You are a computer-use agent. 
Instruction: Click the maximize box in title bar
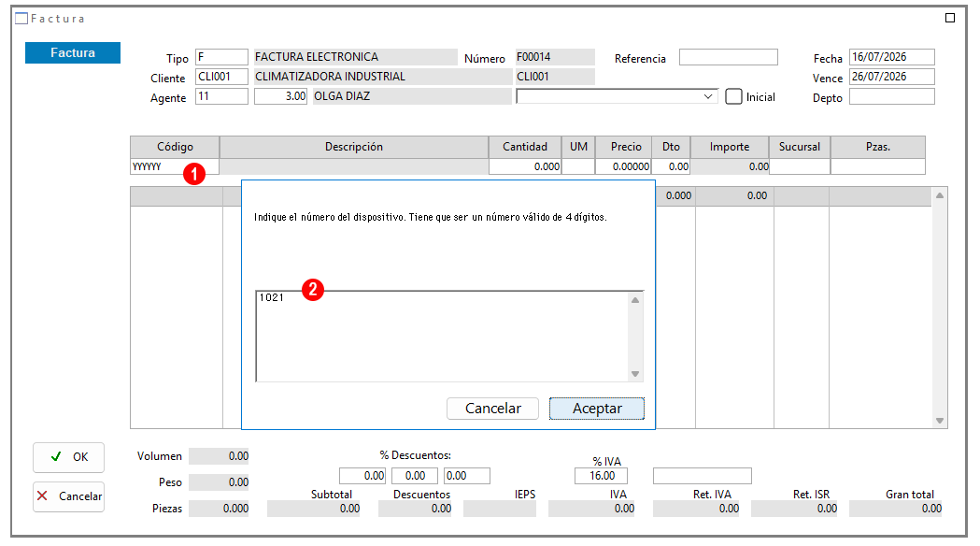coord(950,18)
